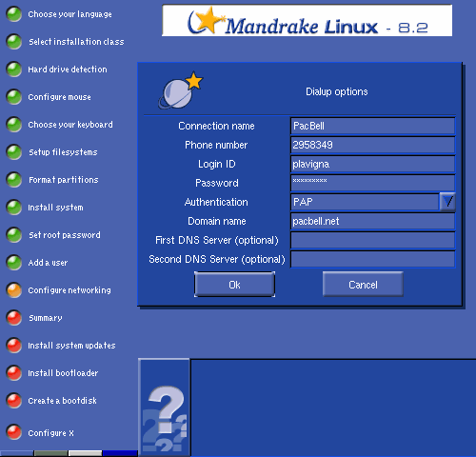Choose the dark blue color theme swatch
This screenshot has height=457, width=476.
[120, 453]
